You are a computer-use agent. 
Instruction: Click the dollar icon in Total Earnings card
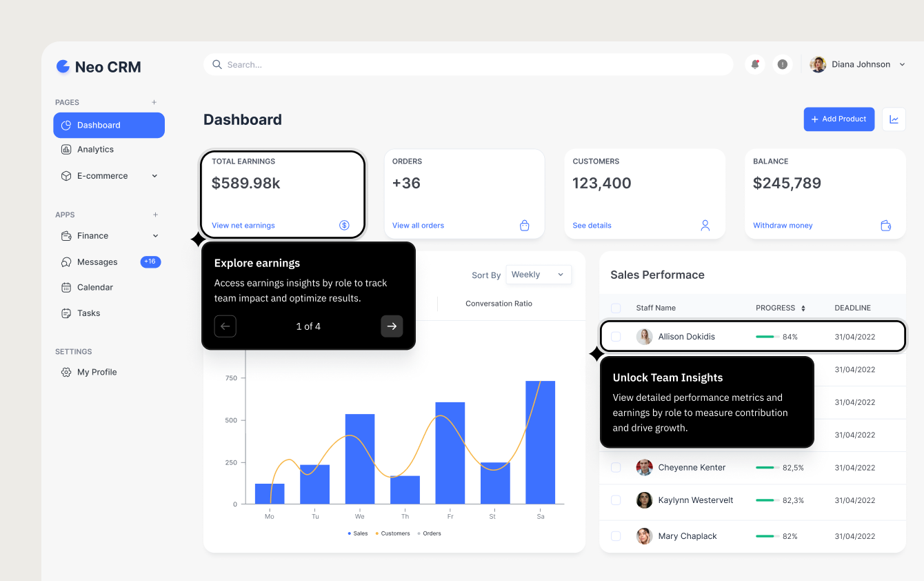coord(344,226)
